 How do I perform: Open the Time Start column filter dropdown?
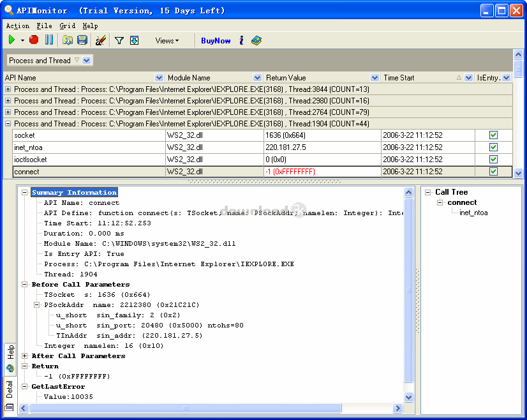468,78
